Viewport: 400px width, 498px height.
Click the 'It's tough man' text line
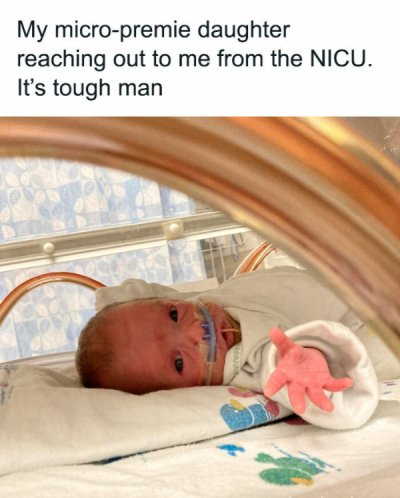point(90,89)
